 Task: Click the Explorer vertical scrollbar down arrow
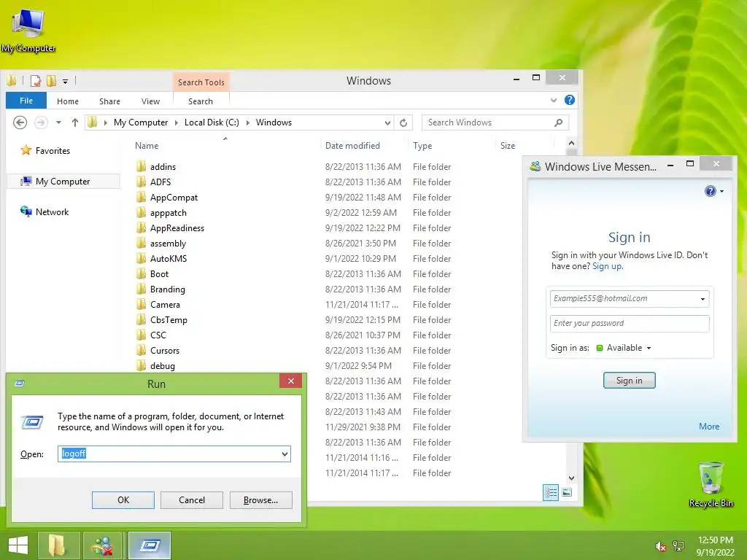571,478
